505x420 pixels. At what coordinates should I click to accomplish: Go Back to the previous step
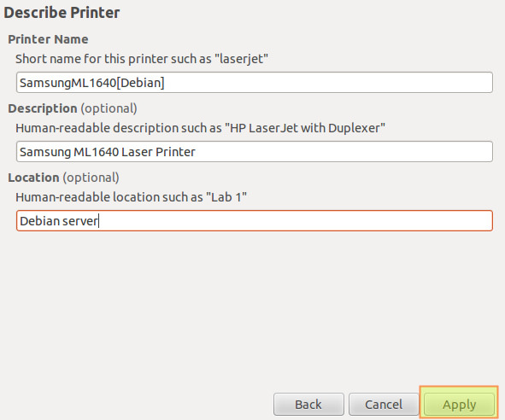coord(308,404)
